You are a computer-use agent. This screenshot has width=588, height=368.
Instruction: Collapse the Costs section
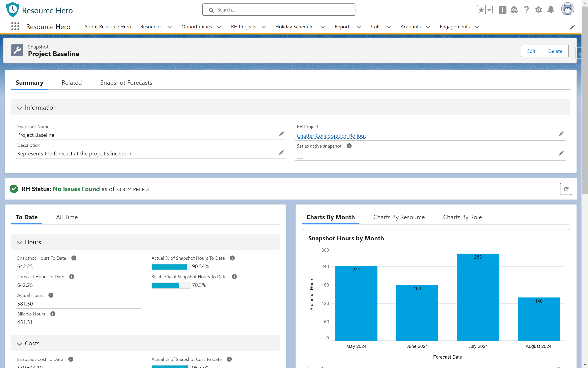pyautogui.click(x=145, y=343)
